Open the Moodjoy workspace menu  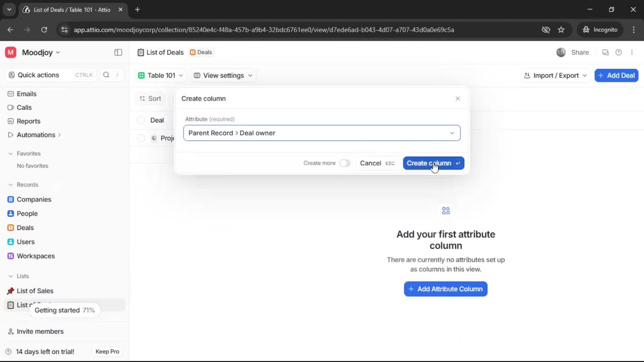pyautogui.click(x=38, y=52)
